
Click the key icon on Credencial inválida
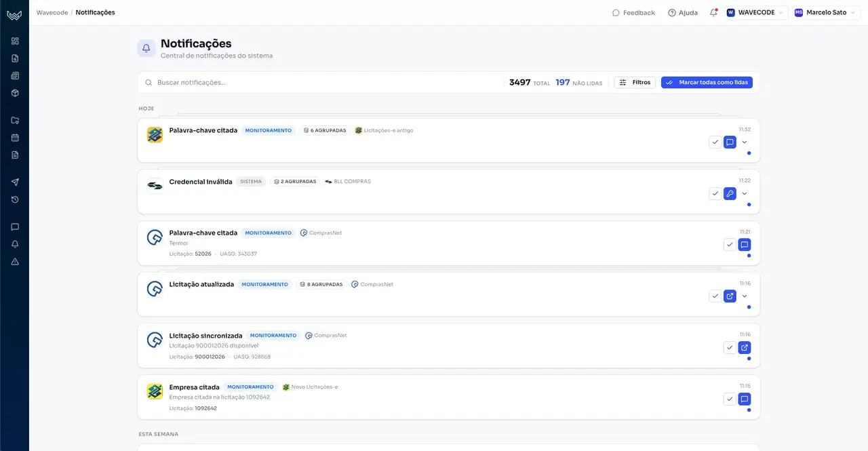(x=730, y=193)
